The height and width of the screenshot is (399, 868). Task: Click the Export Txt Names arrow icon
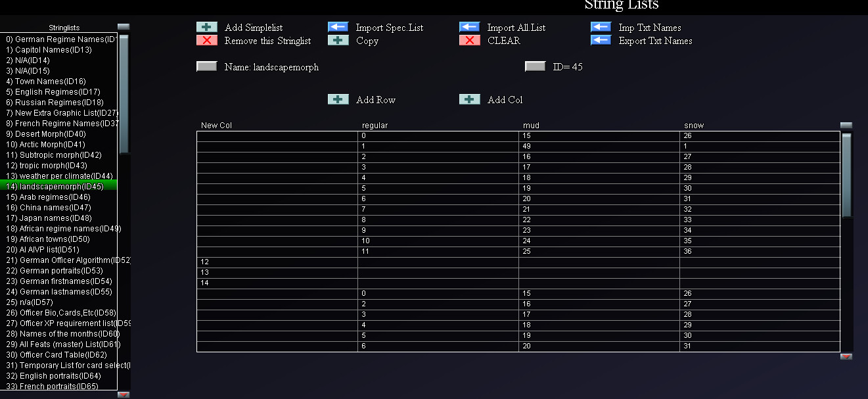[601, 41]
